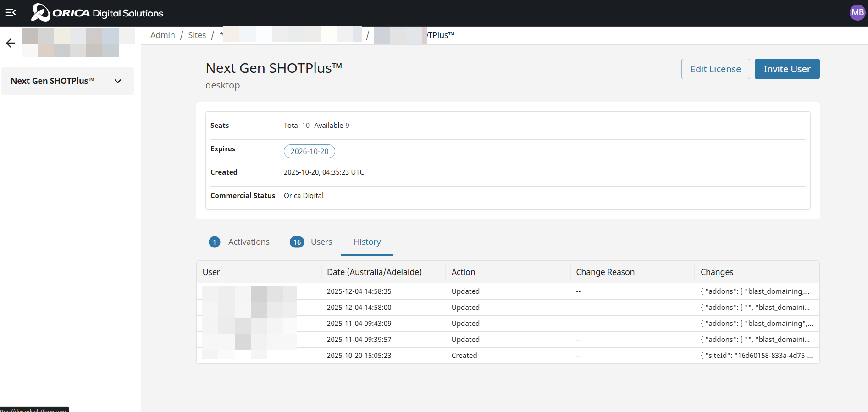This screenshot has width=868, height=412.
Task: Click the Orica Digital commercial status value
Action: (304, 196)
